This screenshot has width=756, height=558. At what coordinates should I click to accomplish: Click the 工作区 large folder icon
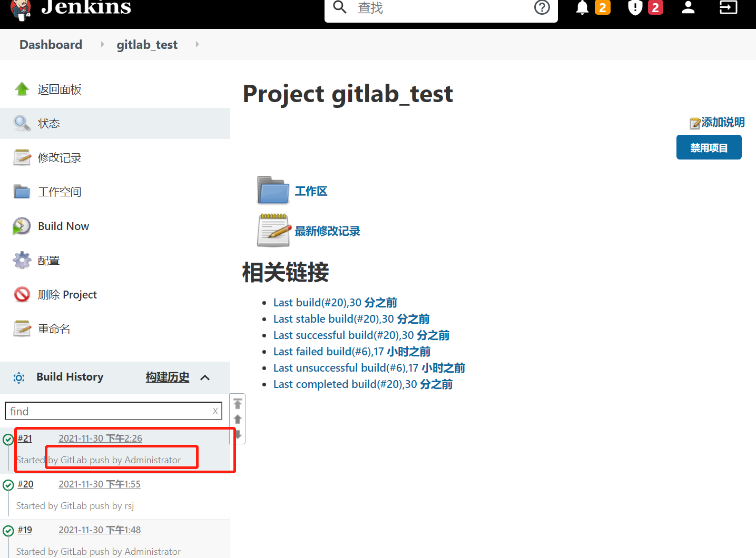[x=273, y=190]
